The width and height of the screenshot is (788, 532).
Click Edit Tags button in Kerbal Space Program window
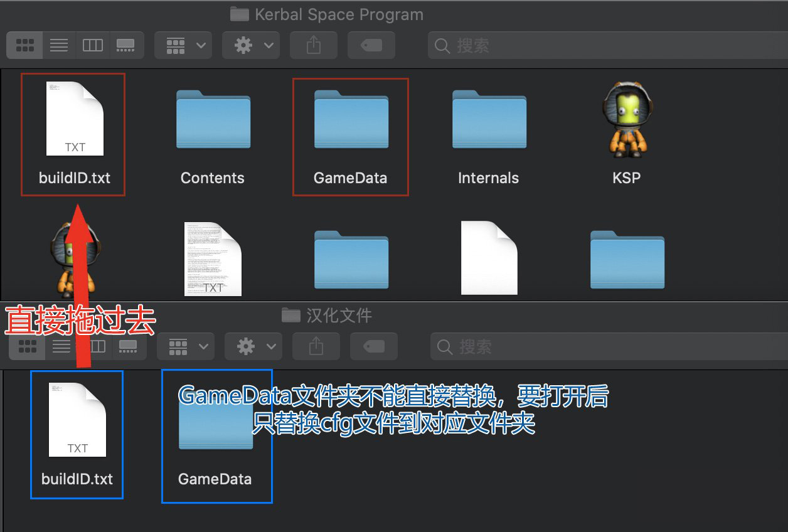click(371, 45)
